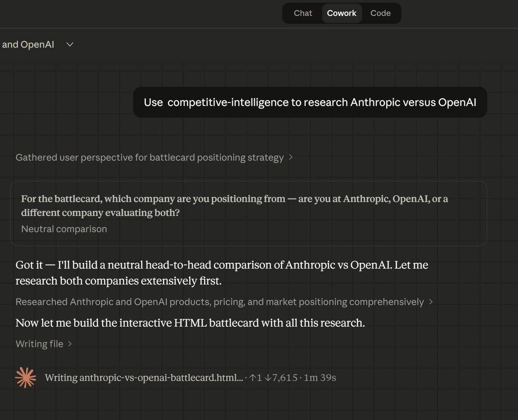The image size is (518, 420).
Task: Click 'Got it — I'll build a neutral' response
Action: pyautogui.click(x=222, y=273)
